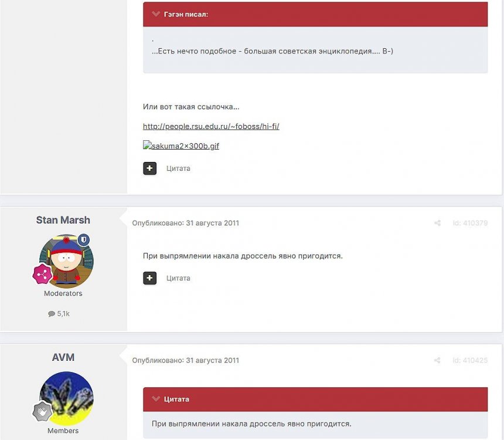Toggle multiquote plus on Stan Marsh's post
Image resolution: width=504 pixels, height=440 pixels.
click(x=150, y=278)
